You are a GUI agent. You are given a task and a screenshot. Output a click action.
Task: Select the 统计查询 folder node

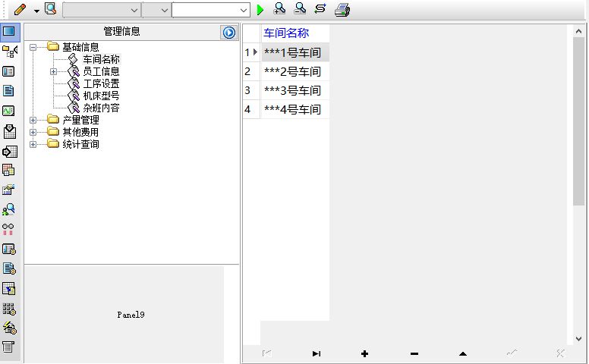(x=80, y=144)
